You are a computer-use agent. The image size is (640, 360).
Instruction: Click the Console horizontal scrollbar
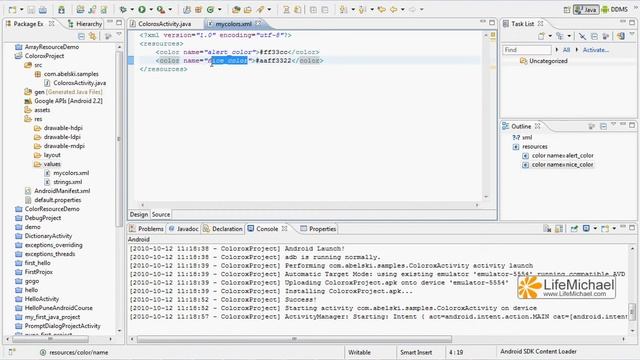pyautogui.click(x=294, y=339)
